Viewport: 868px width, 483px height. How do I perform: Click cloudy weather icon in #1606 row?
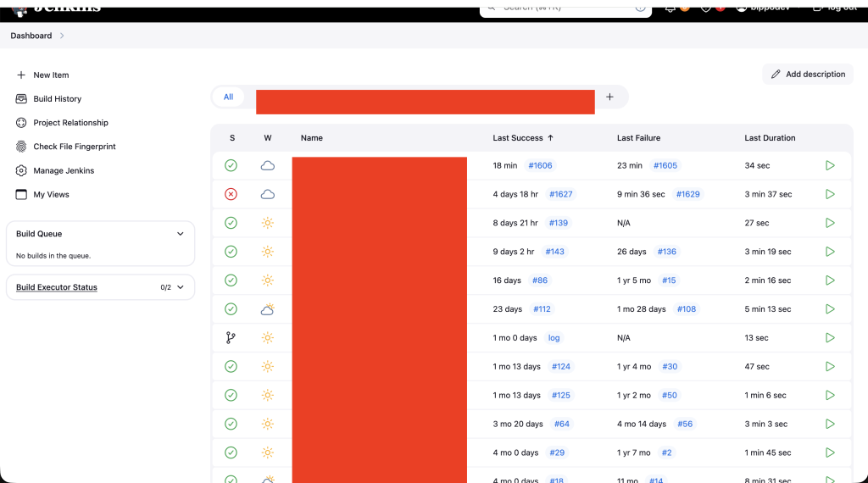(x=267, y=165)
